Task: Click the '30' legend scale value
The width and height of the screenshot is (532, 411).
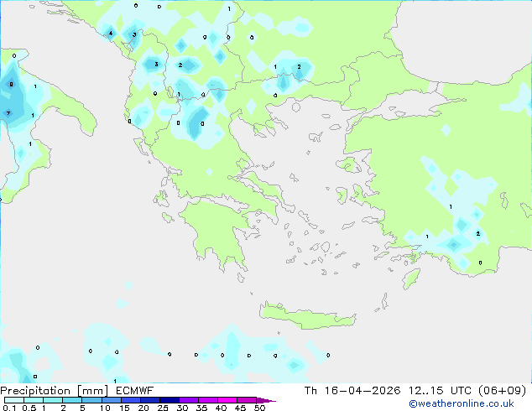Action: click(x=182, y=408)
